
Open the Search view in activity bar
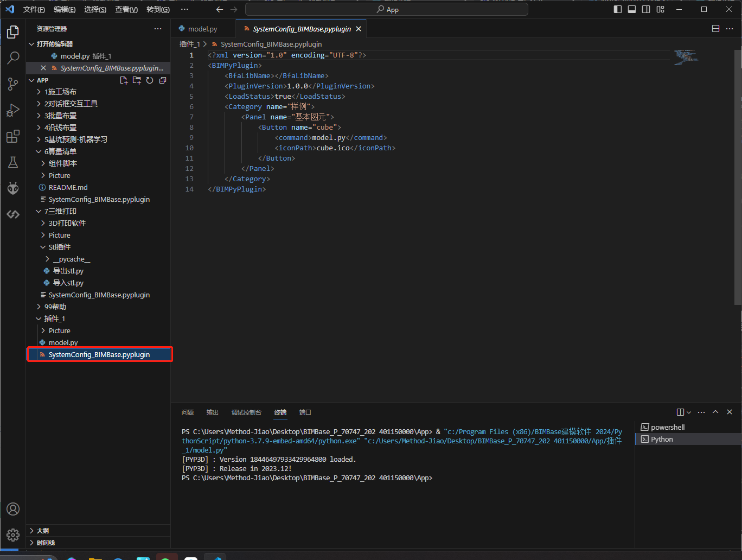tap(13, 58)
